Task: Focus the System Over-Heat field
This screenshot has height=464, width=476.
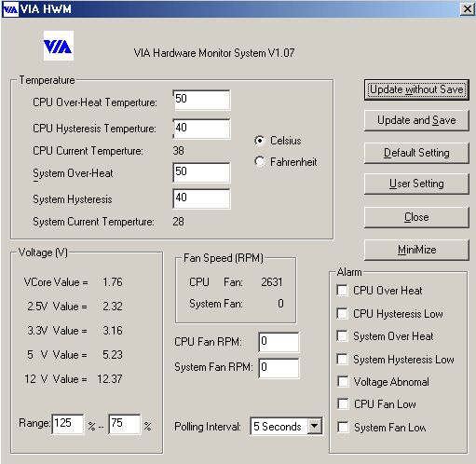Action: pyautogui.click(x=201, y=172)
